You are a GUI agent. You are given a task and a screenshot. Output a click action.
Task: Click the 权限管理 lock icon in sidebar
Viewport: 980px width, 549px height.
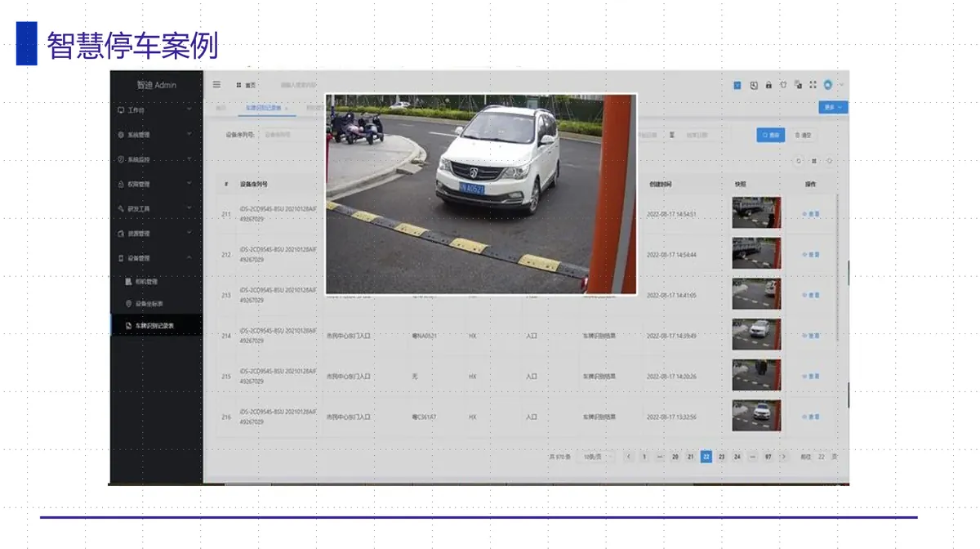point(121,184)
